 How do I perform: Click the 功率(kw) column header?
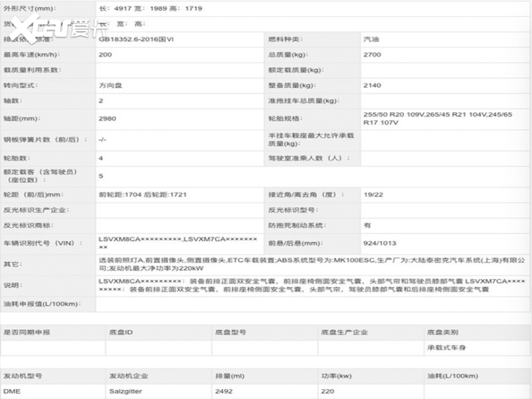pyautogui.click(x=336, y=376)
